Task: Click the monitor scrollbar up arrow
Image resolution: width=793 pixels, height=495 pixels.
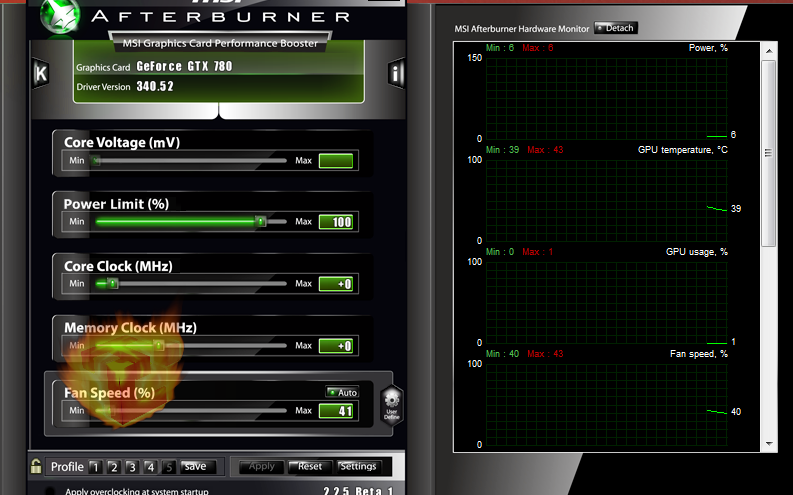Action: pyautogui.click(x=769, y=51)
